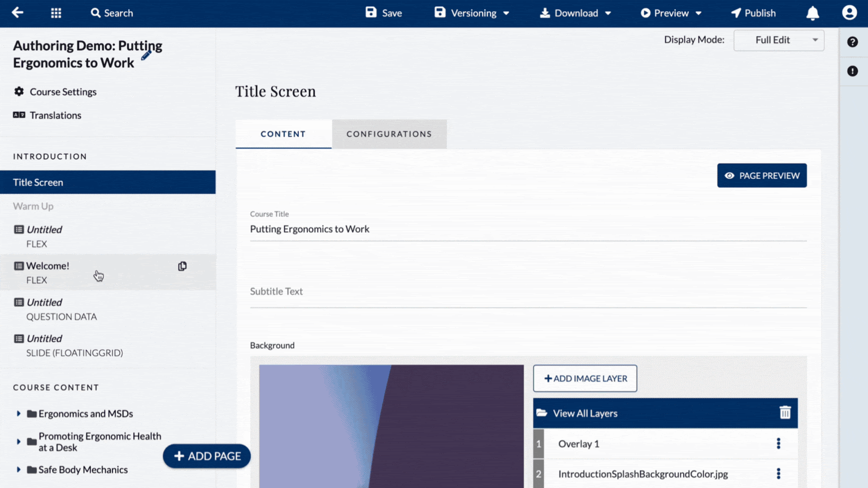Click the list icon beside Untitled QUESTION DATA
The image size is (868, 488).
[19, 302]
